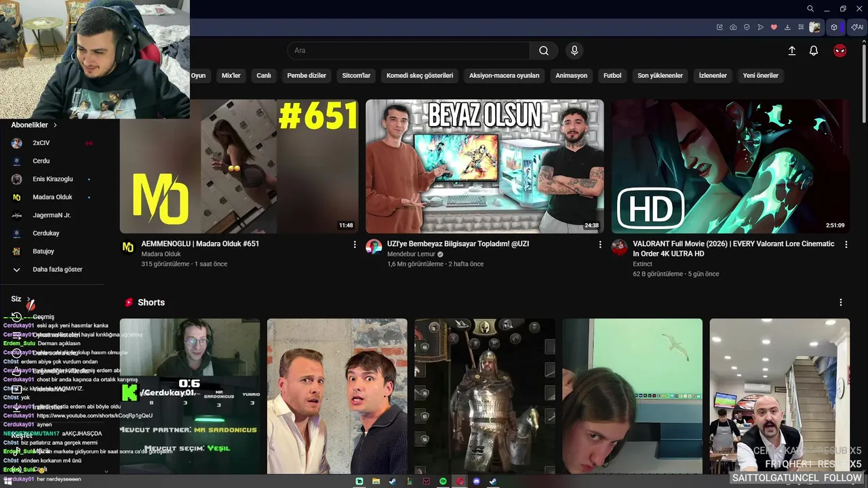Select the Son yüklenenler chip

pyautogui.click(x=660, y=76)
